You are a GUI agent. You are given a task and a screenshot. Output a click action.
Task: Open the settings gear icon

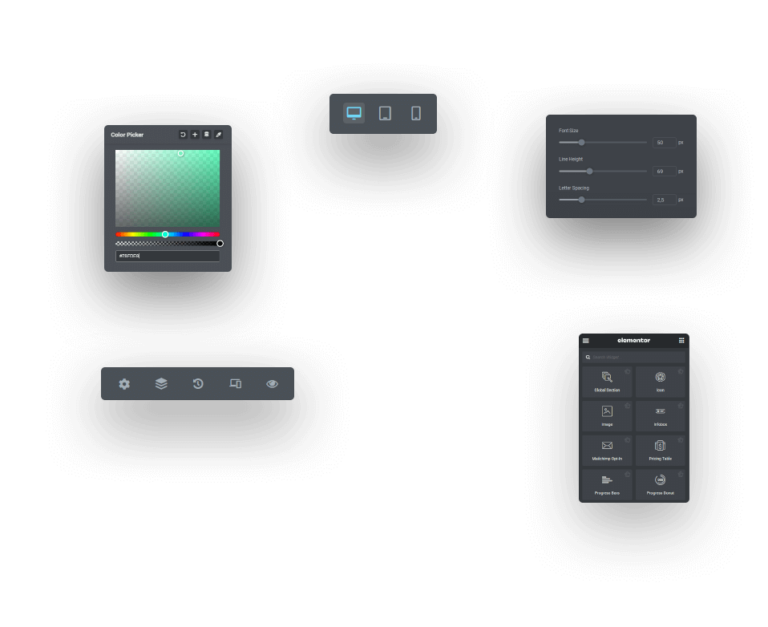click(124, 384)
